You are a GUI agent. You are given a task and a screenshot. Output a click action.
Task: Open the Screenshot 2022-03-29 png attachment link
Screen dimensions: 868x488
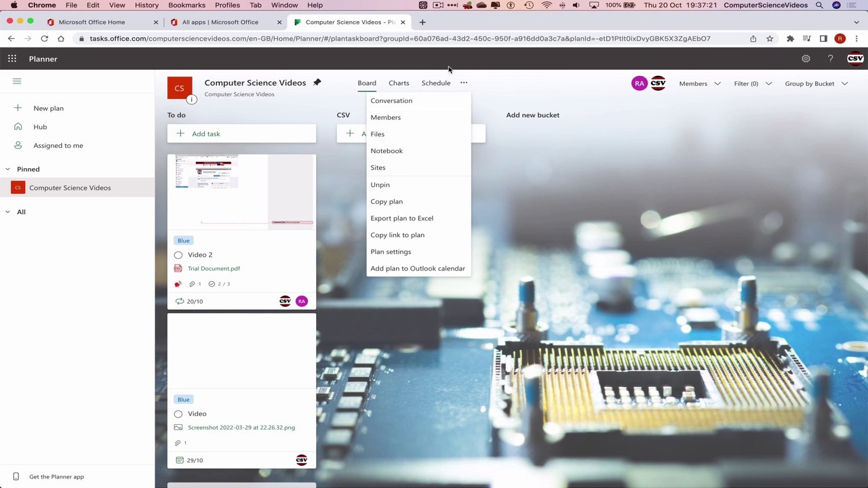tap(241, 428)
